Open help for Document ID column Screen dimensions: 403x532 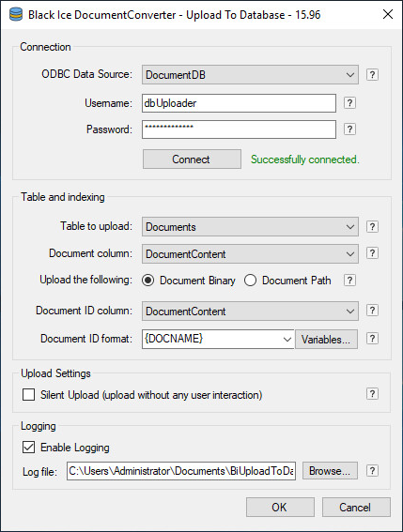372,311
